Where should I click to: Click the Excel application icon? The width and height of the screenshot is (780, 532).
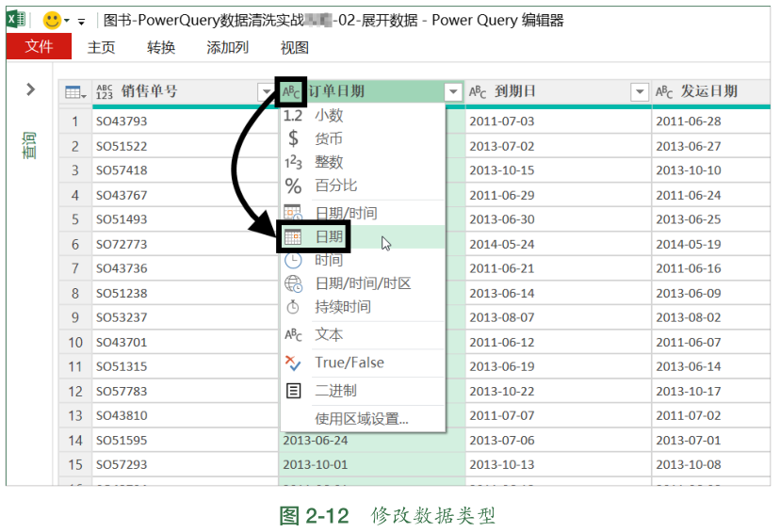pos(16,20)
